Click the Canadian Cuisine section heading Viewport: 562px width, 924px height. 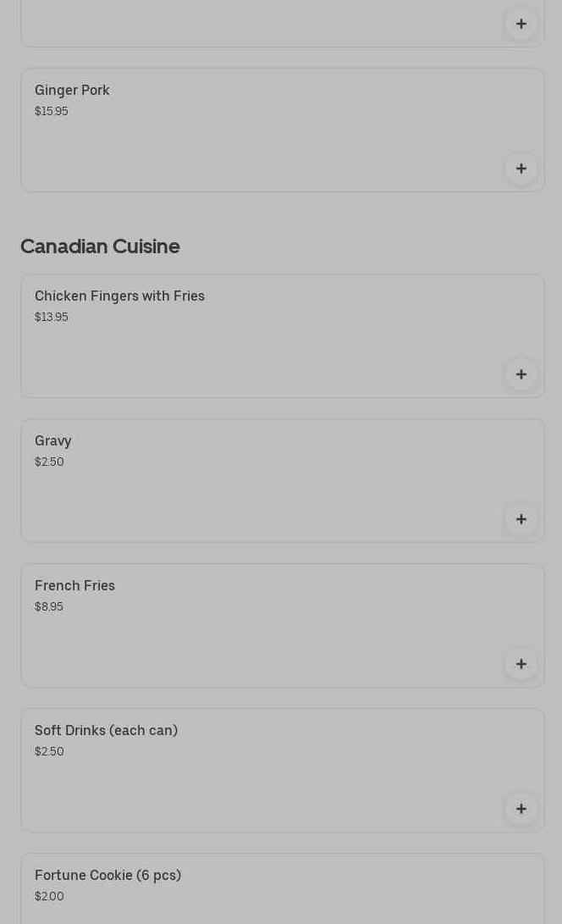[x=100, y=246]
